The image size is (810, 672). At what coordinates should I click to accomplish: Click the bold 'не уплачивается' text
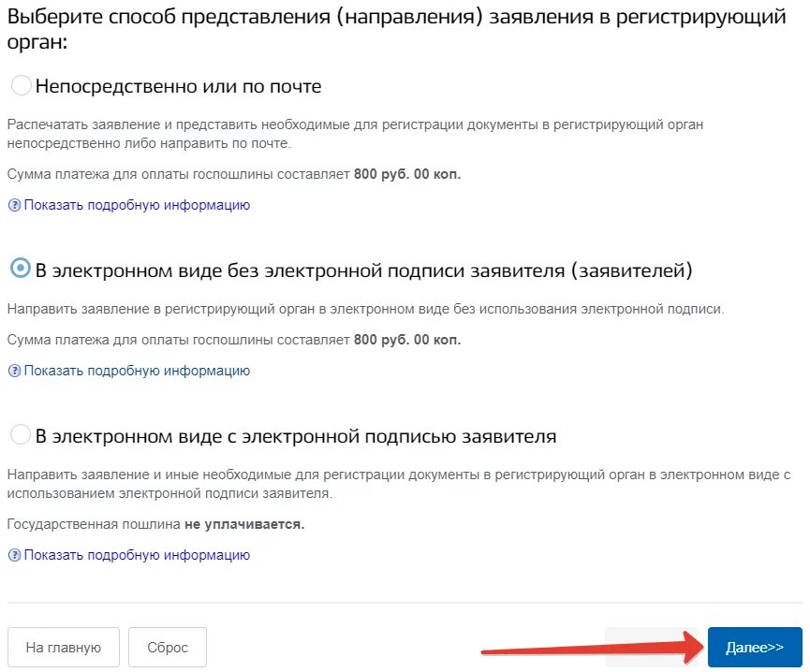(244, 524)
